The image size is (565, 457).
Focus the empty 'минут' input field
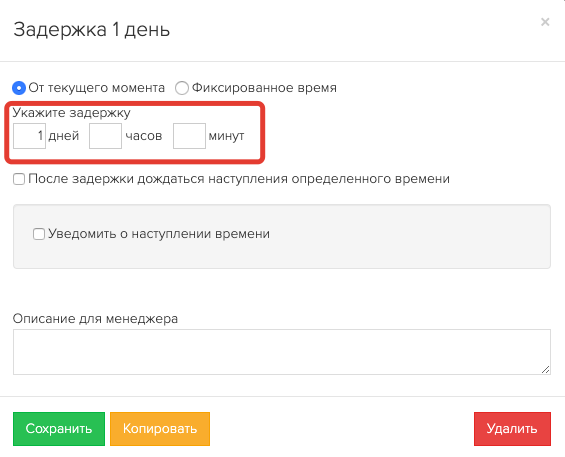pyautogui.click(x=190, y=136)
